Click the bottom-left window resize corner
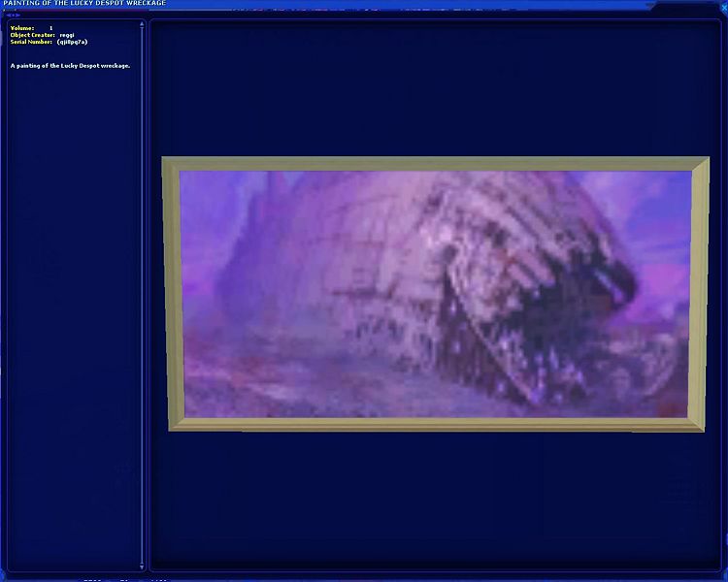This screenshot has width=728, height=582. coord(4,576)
